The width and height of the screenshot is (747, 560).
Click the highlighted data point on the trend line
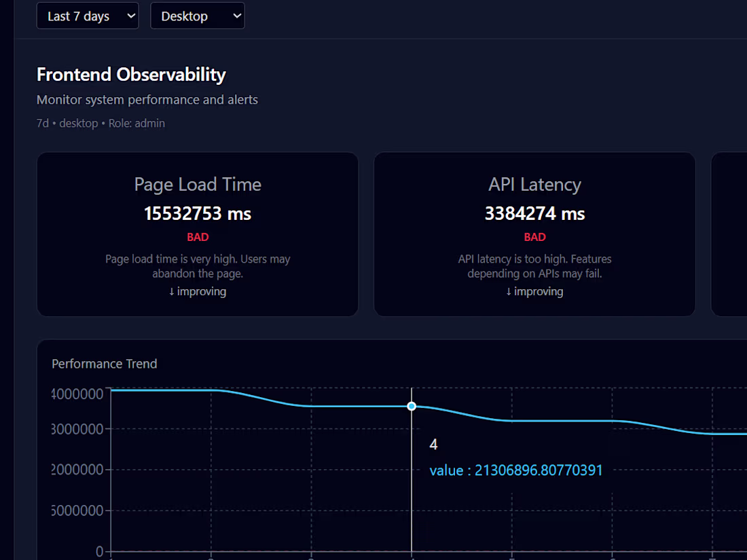[x=412, y=406]
